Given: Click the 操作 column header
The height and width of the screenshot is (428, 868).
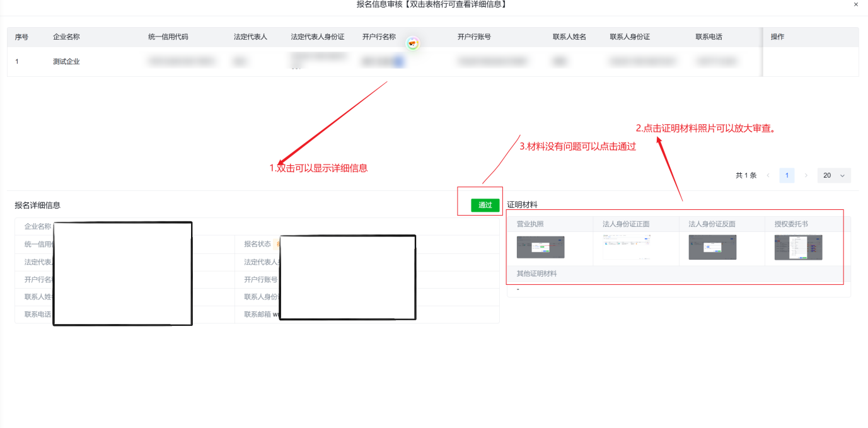Looking at the screenshot, I should 776,37.
